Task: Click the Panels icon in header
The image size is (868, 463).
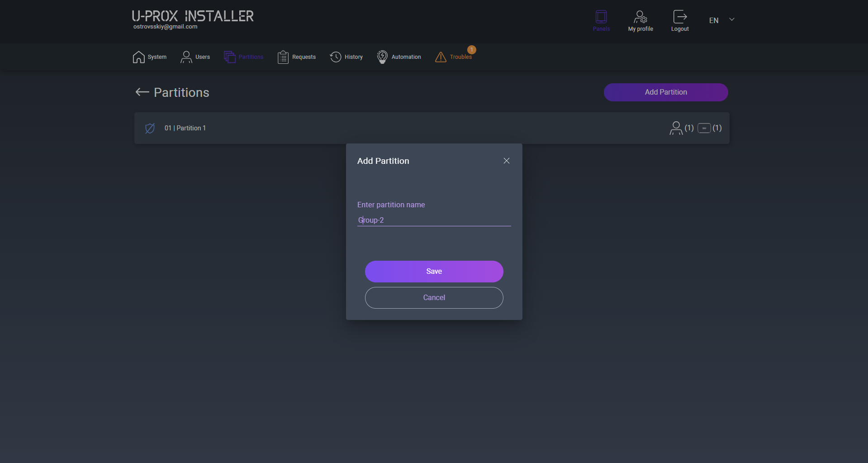Action: (x=601, y=17)
